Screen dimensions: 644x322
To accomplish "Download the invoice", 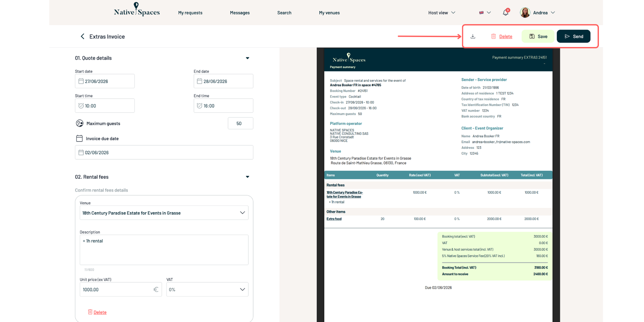I will pyautogui.click(x=473, y=36).
